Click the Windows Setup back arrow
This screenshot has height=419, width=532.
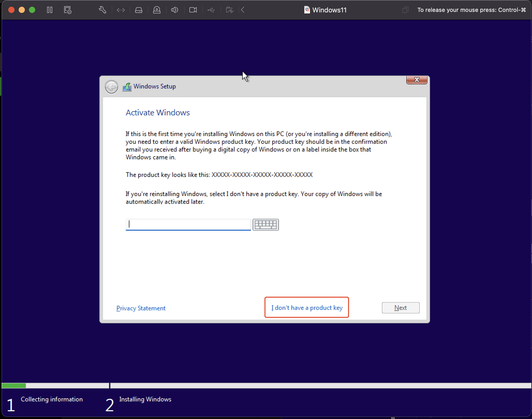[112, 87]
